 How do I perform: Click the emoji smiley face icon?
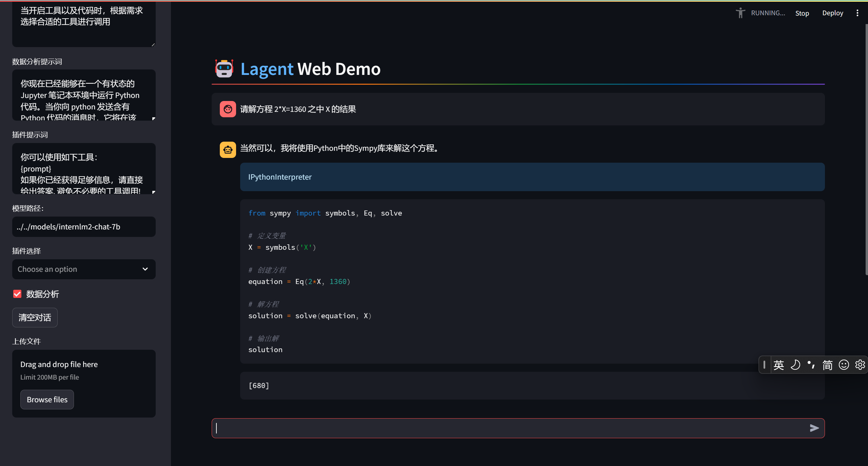click(844, 364)
